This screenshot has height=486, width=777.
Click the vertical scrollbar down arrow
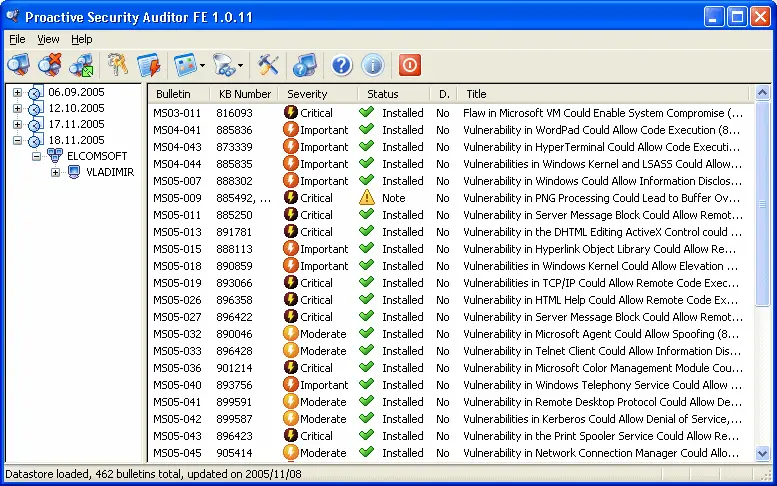(763, 453)
